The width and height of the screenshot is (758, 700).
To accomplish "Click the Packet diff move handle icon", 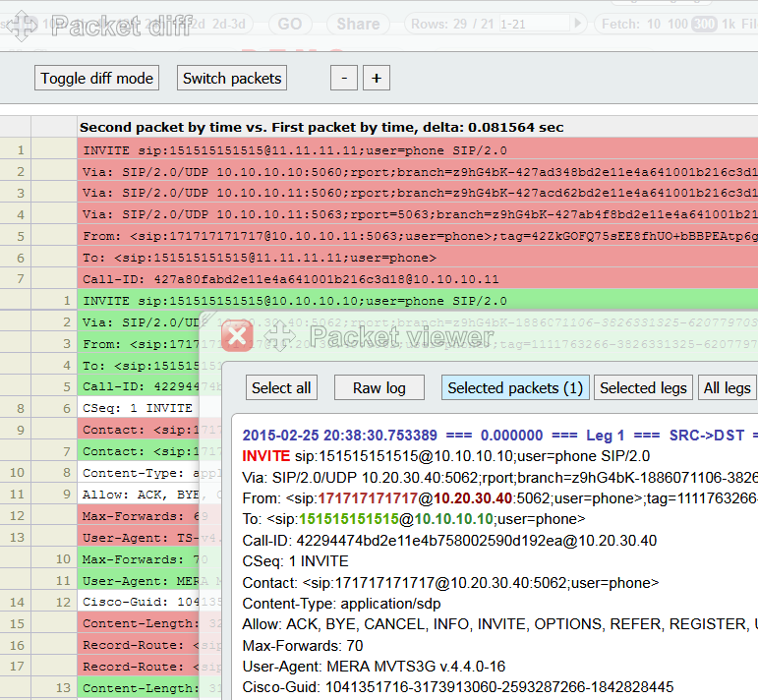I will tap(22, 26).
